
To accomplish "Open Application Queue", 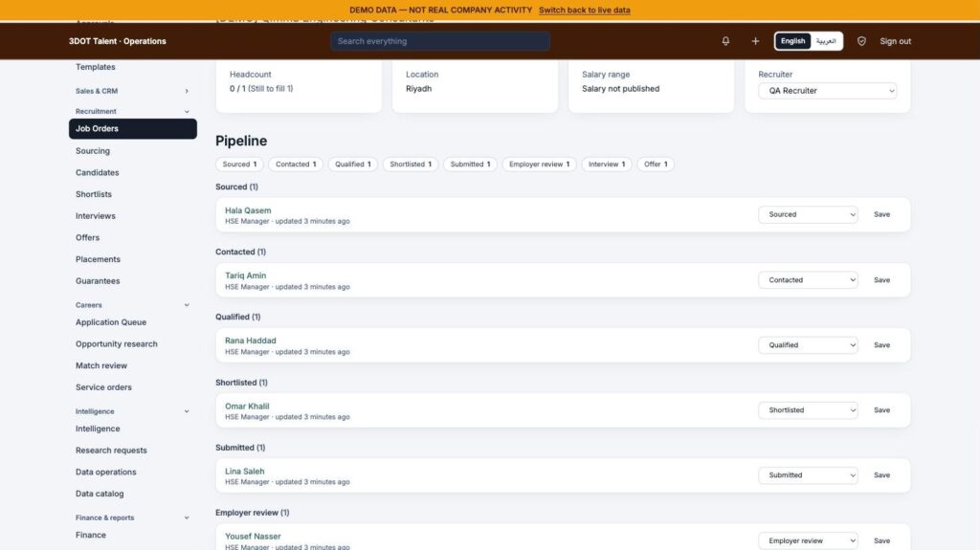I will click(111, 322).
